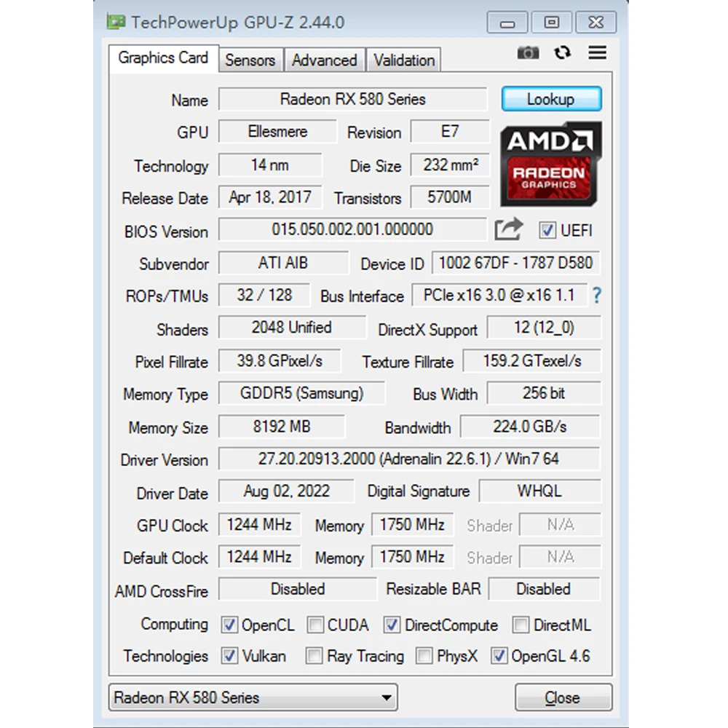Viewport: 728px width, 728px height.
Task: Take a screenshot with the camera icon
Action: (528, 53)
